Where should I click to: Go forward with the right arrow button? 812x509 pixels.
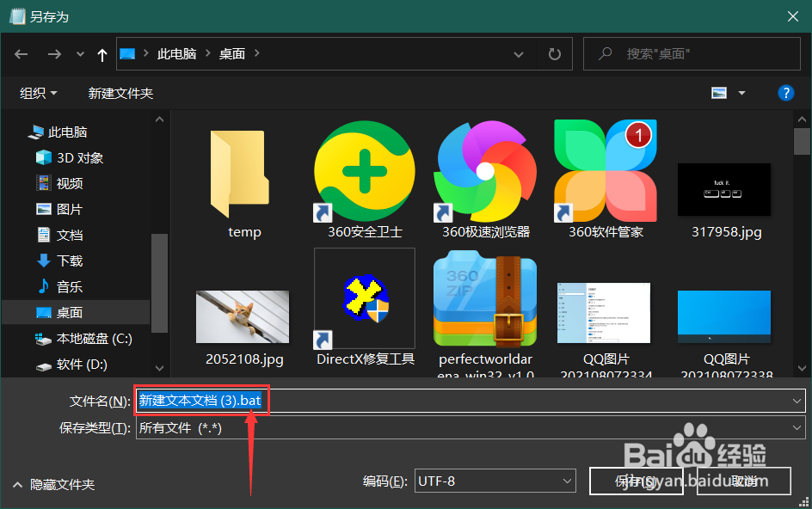click(x=54, y=54)
